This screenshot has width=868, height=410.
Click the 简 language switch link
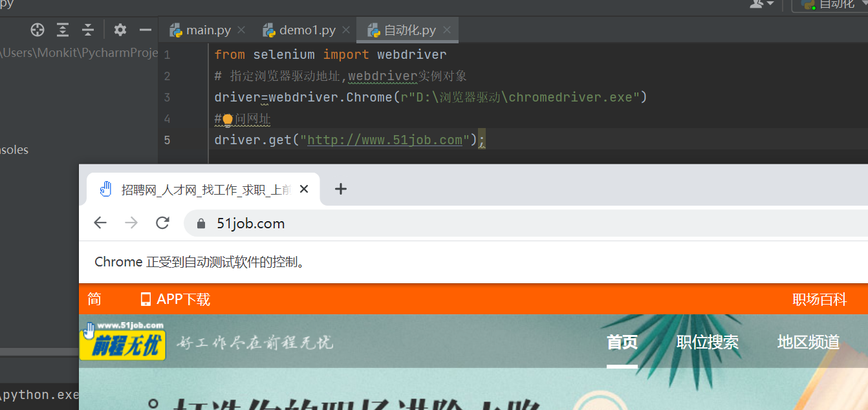coord(94,299)
